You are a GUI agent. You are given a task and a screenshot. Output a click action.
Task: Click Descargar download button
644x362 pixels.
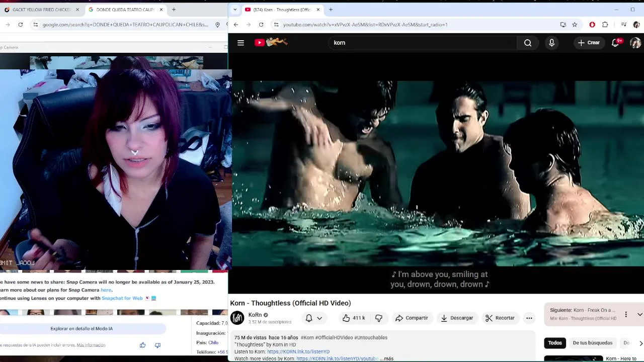coord(457,318)
